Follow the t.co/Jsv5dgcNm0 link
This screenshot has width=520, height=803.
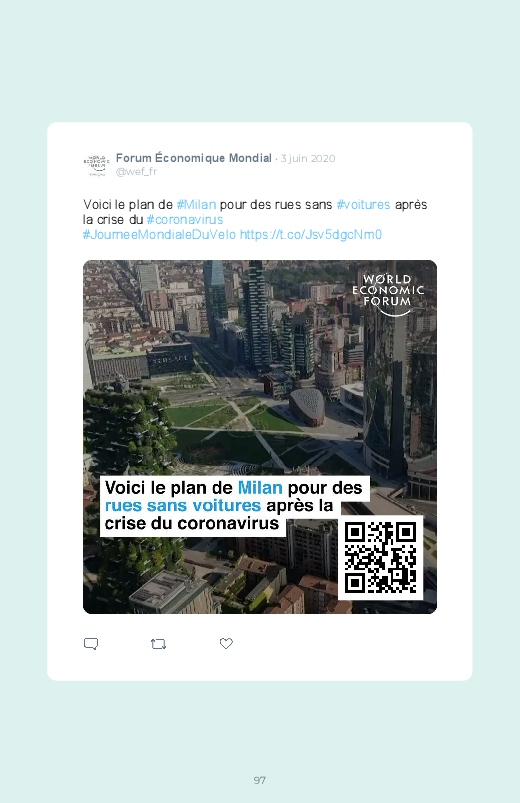coord(311,235)
